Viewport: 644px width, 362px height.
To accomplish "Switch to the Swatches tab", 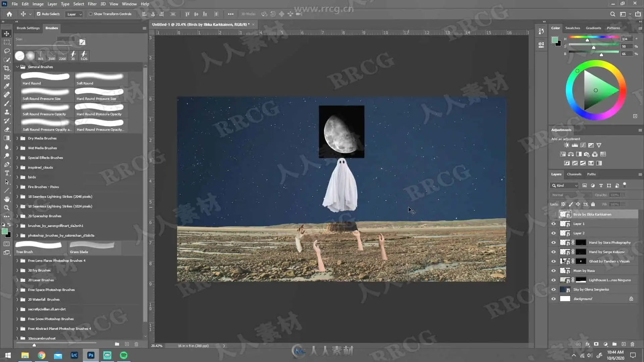I will (x=573, y=28).
